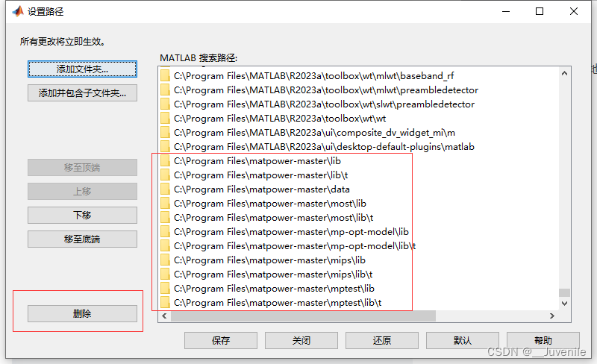Viewport: 597px width, 364px height.
Task: Click folder icon of most\lib\t path
Action: tap(165, 217)
